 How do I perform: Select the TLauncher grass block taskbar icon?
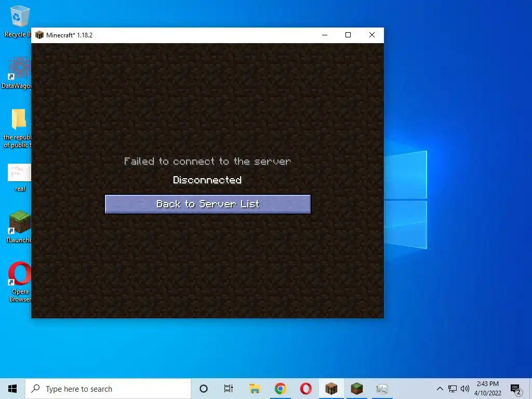coord(356,389)
